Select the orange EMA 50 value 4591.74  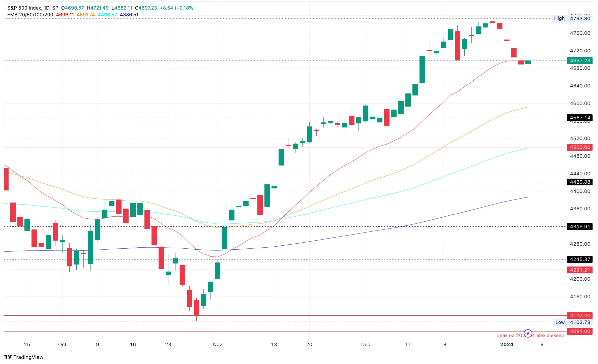[86, 15]
